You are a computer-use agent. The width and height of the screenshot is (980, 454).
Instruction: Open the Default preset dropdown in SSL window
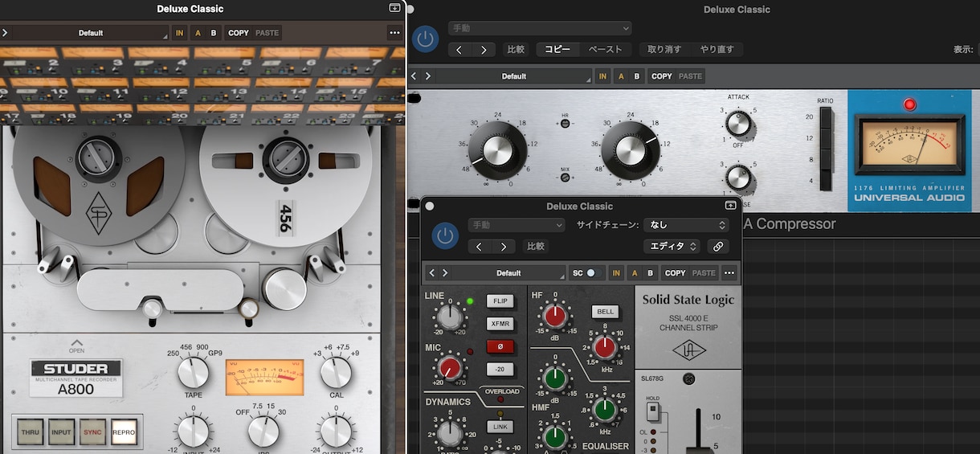point(508,273)
